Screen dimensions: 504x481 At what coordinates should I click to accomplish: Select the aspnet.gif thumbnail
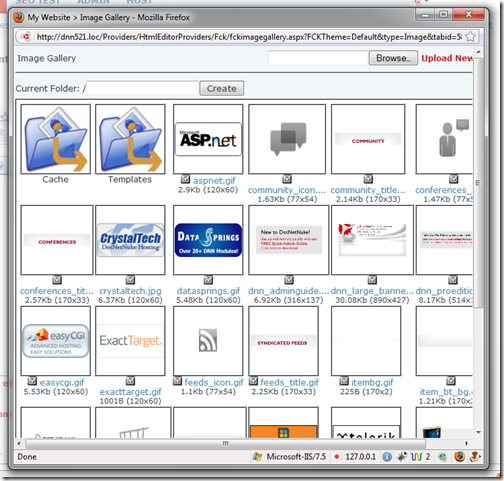(x=208, y=139)
